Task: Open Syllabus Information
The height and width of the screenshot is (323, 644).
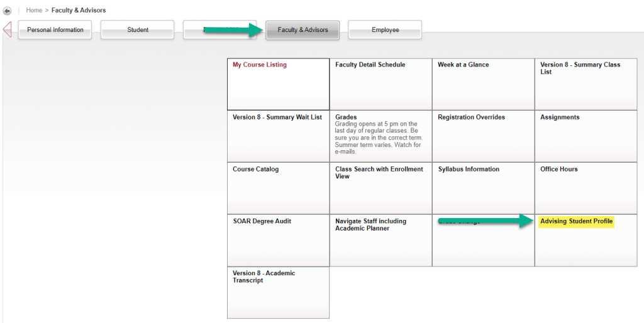Action: coord(468,169)
